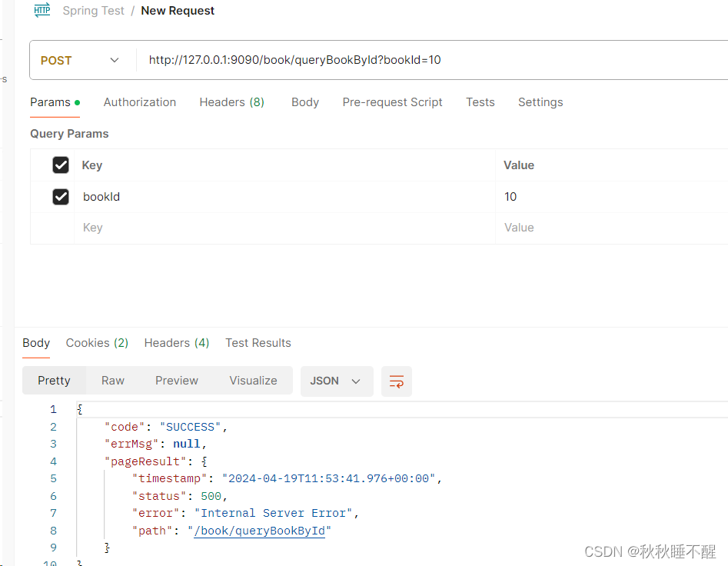Select the request Body tab

[305, 102]
